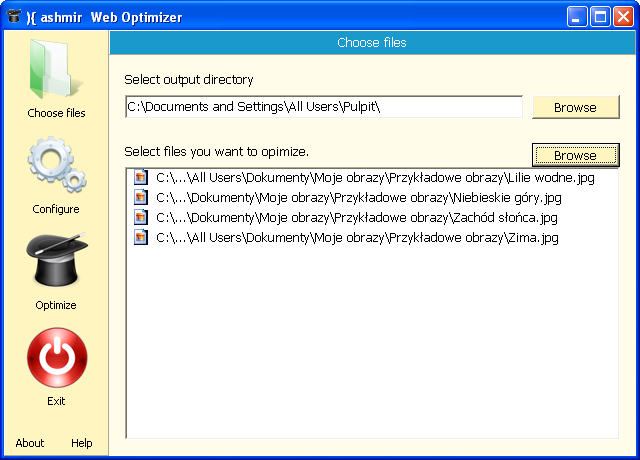Start Optimize with the magic hat icon
The image size is (640, 460).
coord(55,262)
